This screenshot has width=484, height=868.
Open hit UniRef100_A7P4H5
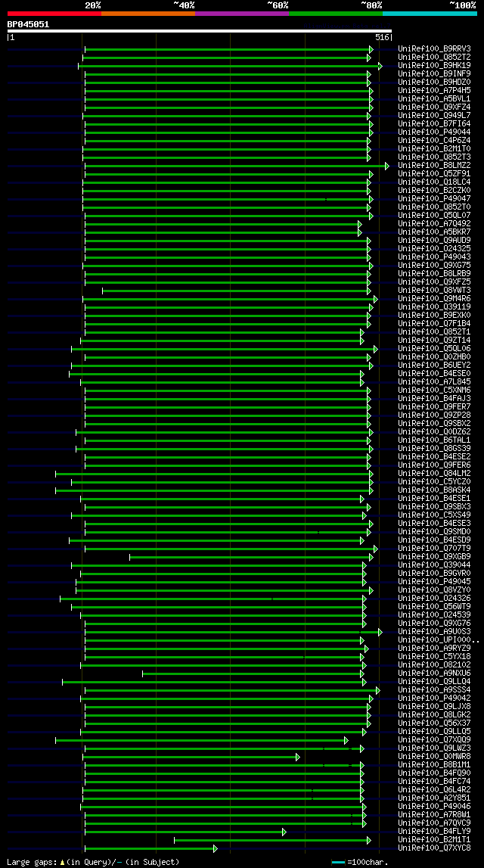coord(434,90)
